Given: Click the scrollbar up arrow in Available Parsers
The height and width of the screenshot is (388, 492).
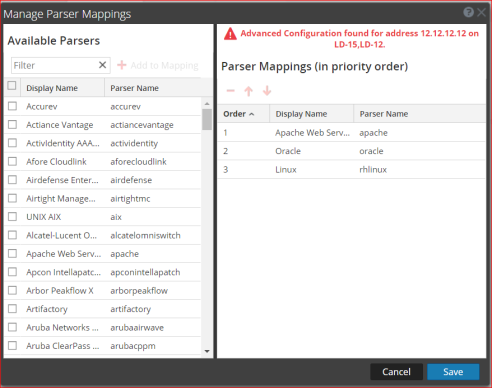Looking at the screenshot, I should click(x=207, y=104).
